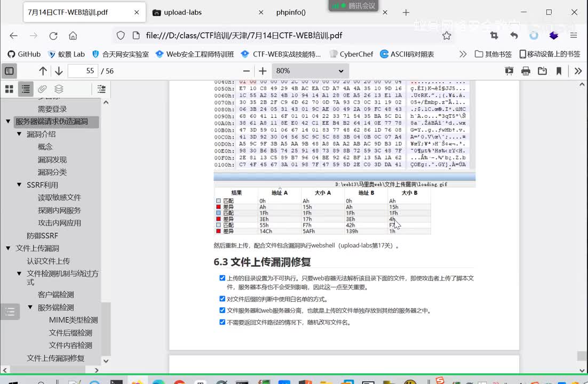Click outline sidebar vertical scrollbar down arrow
Screen dimensions: 588x384
tap(106, 361)
